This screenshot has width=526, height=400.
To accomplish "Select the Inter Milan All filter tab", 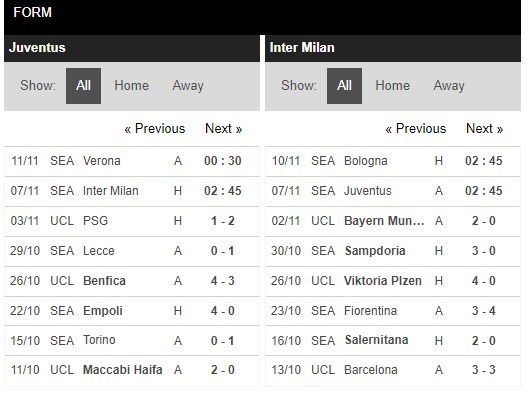I will 344,86.
